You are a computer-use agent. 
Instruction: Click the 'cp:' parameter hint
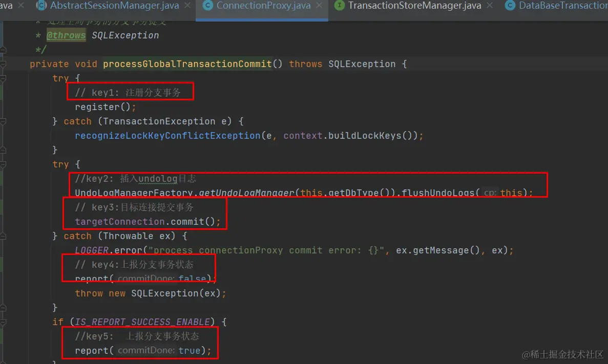point(490,192)
